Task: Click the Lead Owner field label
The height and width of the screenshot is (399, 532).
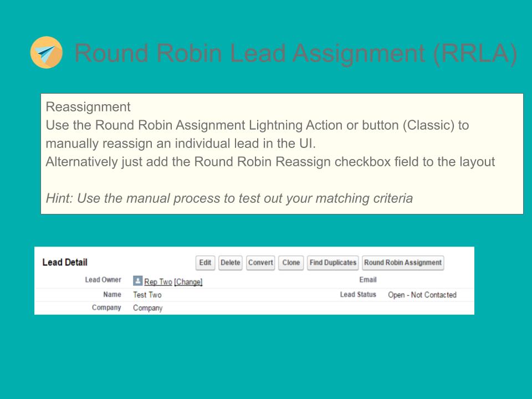Action: click(103, 280)
